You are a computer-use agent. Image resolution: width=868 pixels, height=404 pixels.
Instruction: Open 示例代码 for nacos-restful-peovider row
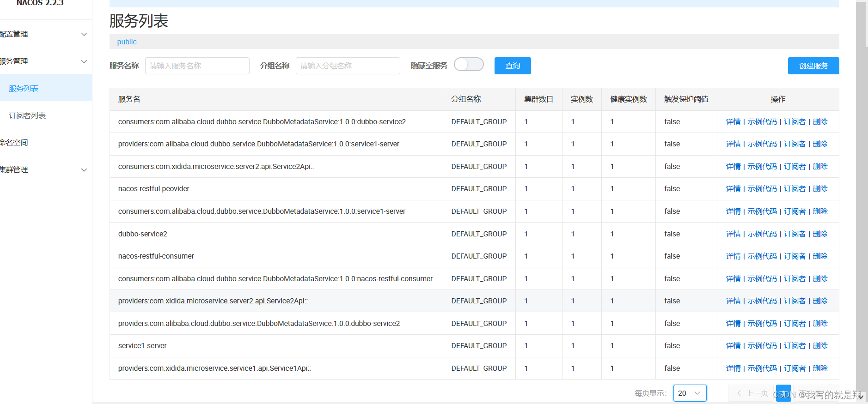pyautogui.click(x=762, y=189)
